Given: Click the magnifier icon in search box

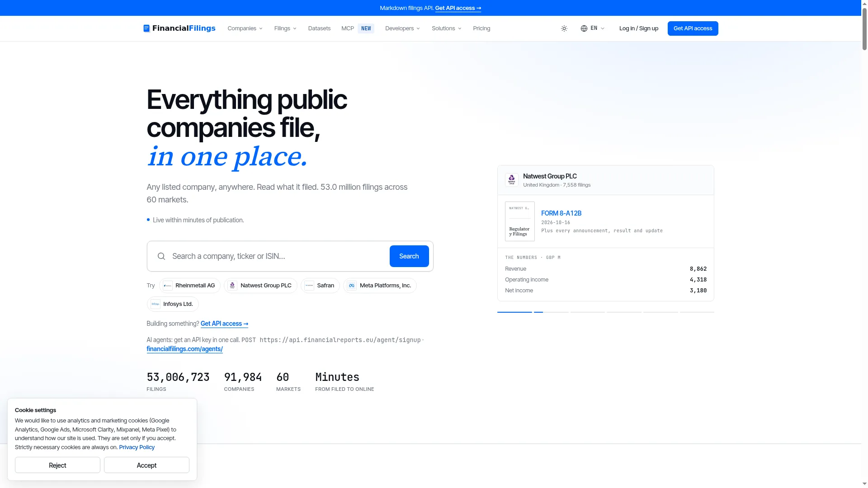Looking at the screenshot, I should coord(161,256).
